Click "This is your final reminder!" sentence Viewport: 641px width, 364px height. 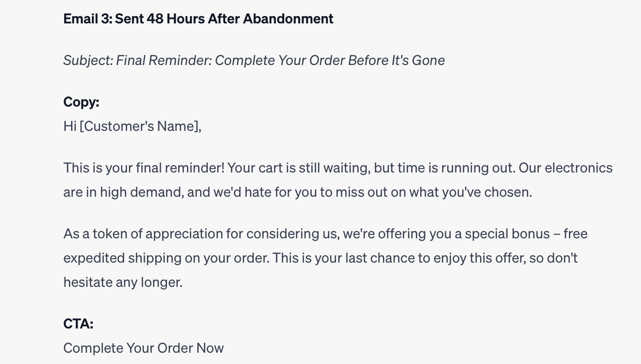pyautogui.click(x=144, y=168)
